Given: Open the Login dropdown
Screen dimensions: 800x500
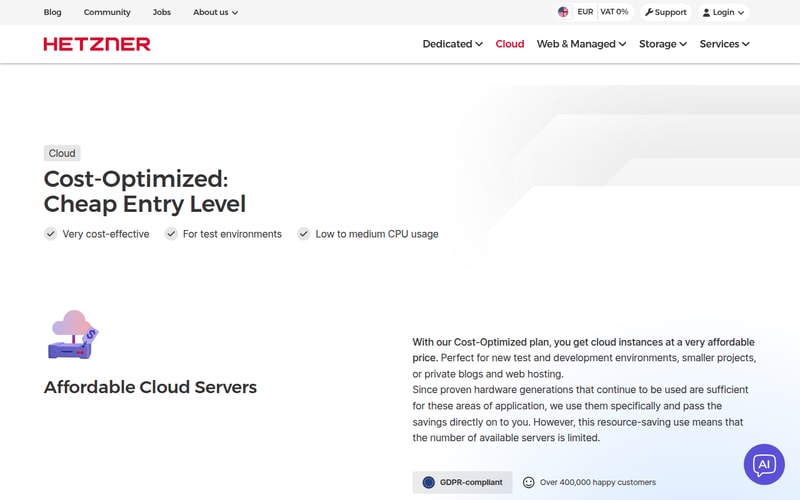Looking at the screenshot, I should pos(723,12).
